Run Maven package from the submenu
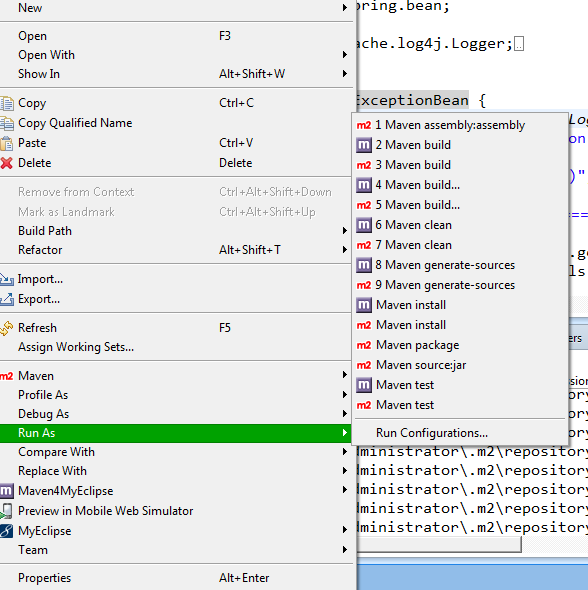The width and height of the screenshot is (588, 590). (x=460, y=345)
